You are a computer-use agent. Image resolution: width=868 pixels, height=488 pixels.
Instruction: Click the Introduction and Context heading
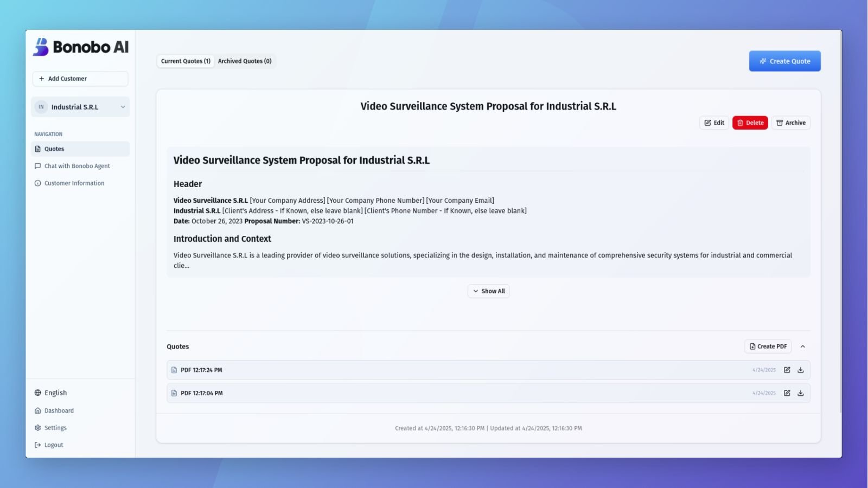click(x=222, y=239)
